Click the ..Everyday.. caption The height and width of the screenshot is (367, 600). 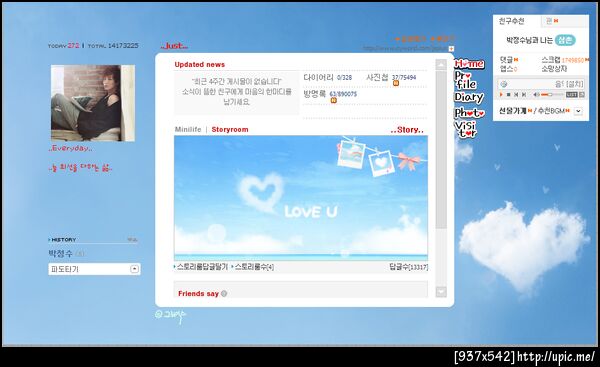(x=70, y=148)
